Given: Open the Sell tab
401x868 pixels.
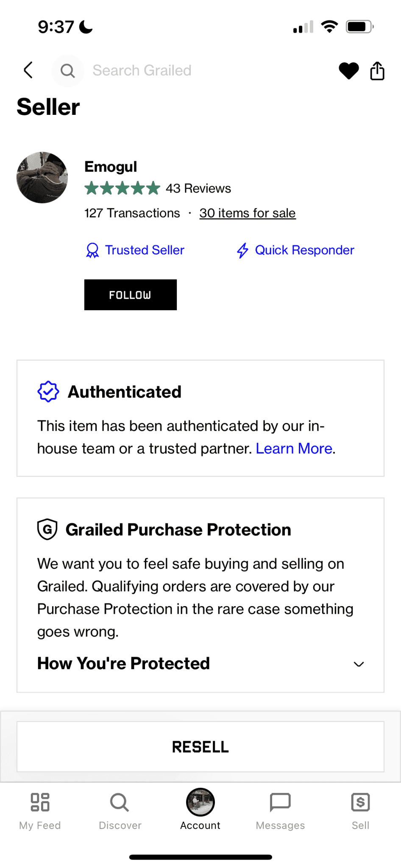Looking at the screenshot, I should coord(360,810).
